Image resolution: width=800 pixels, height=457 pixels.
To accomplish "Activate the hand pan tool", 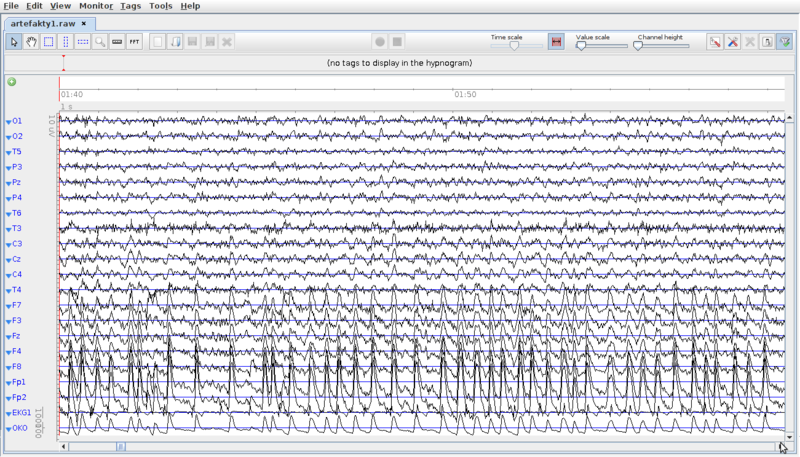I will 31,42.
